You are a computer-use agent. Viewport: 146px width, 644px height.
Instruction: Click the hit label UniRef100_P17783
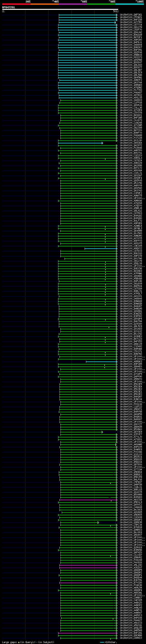131,90
